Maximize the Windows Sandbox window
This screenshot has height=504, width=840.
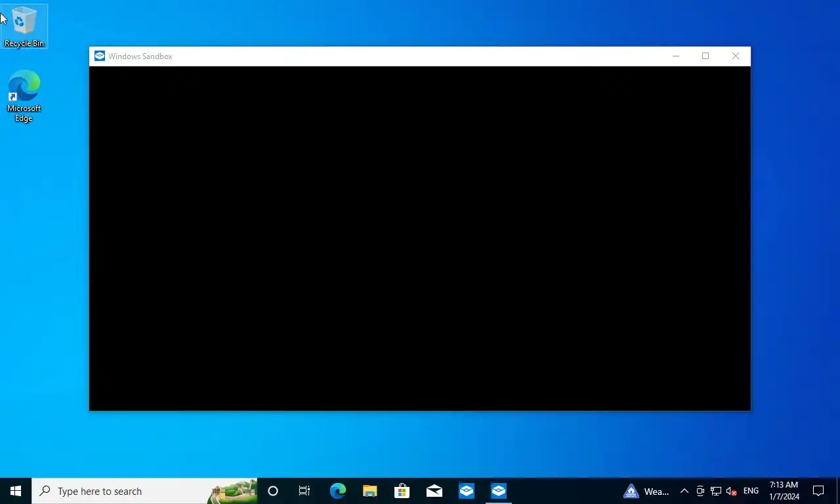coord(705,56)
